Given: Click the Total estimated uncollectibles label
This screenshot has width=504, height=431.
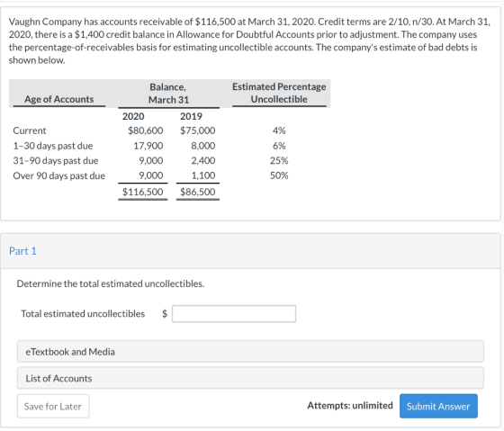Looking at the screenshot, I should (x=83, y=314).
